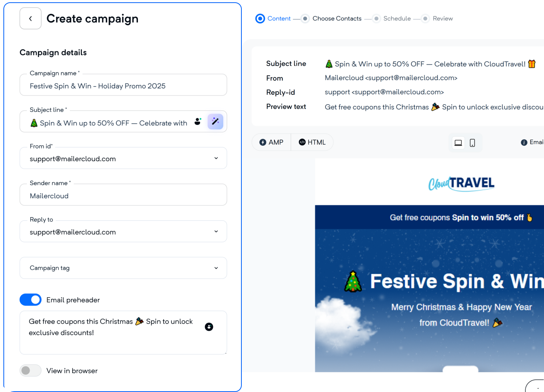
Task: Switch to the HTML content tab
Action: [312, 142]
